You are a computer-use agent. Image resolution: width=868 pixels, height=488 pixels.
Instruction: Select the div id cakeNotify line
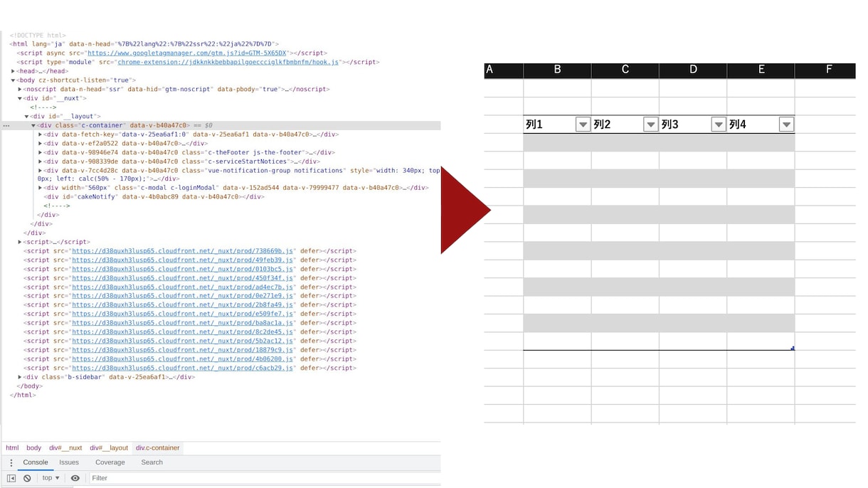click(x=154, y=197)
